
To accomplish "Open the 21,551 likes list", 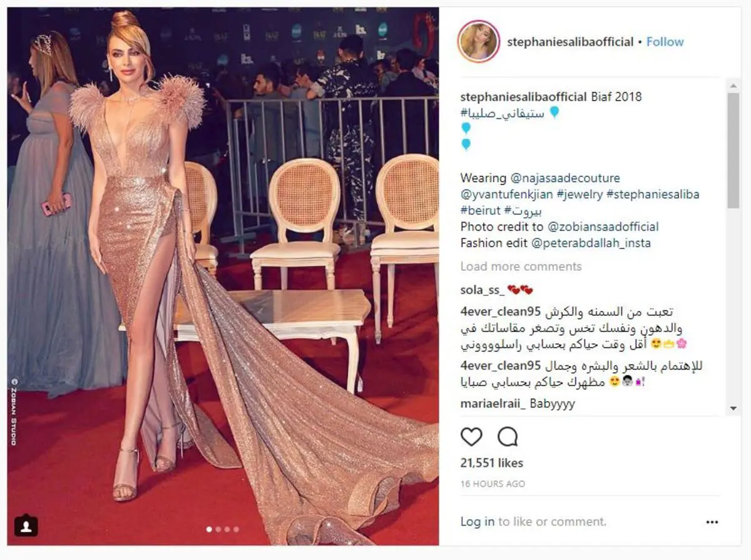I will [x=492, y=463].
